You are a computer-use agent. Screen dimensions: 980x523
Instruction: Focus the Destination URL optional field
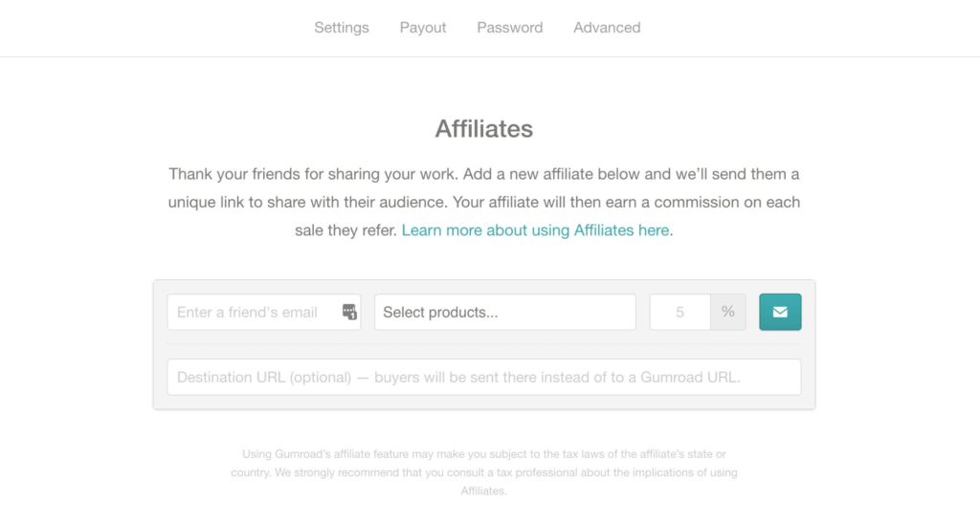point(483,377)
